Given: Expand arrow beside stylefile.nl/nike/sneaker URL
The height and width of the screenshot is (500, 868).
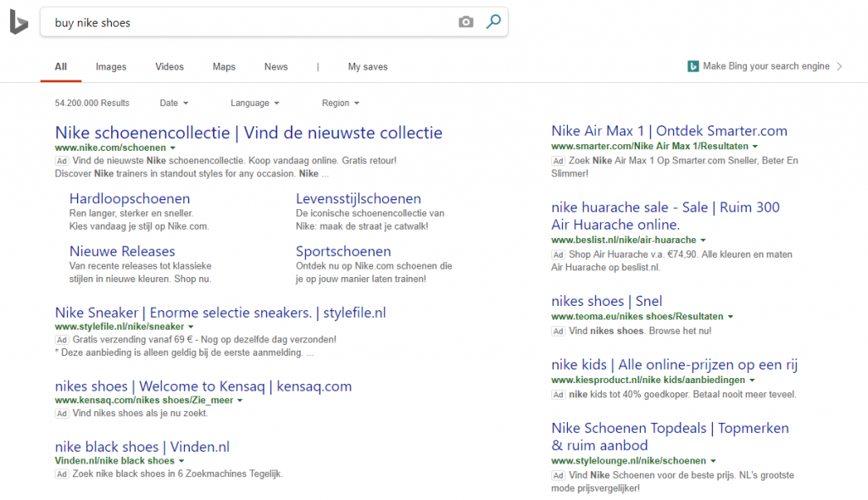Looking at the screenshot, I should (191, 326).
